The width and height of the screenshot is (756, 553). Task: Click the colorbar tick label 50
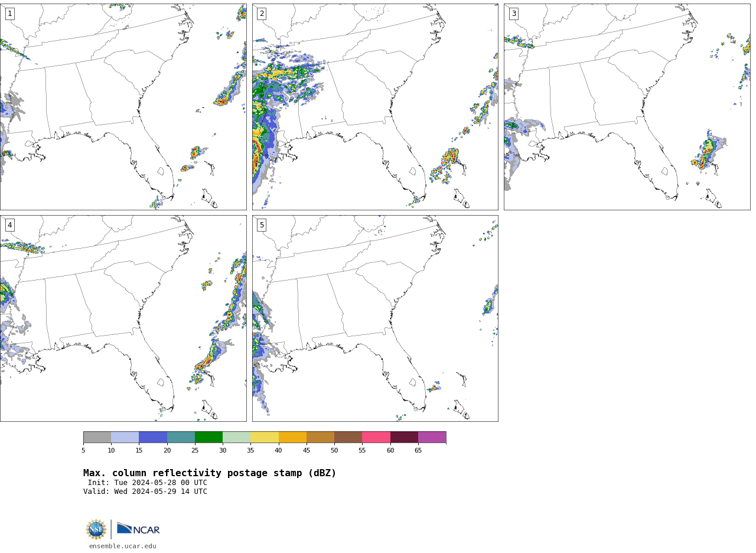334,451
